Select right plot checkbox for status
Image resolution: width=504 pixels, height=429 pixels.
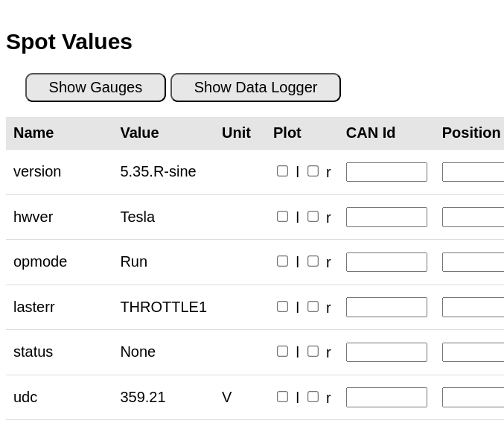click(313, 352)
